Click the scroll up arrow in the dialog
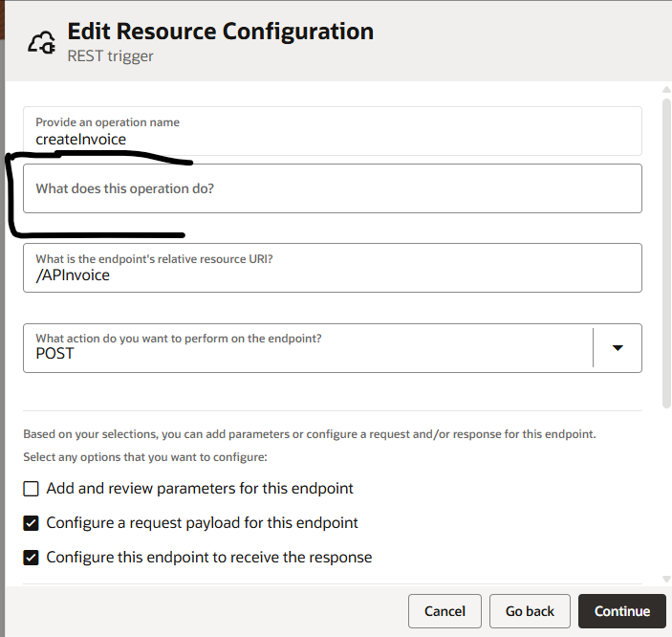 click(x=666, y=90)
